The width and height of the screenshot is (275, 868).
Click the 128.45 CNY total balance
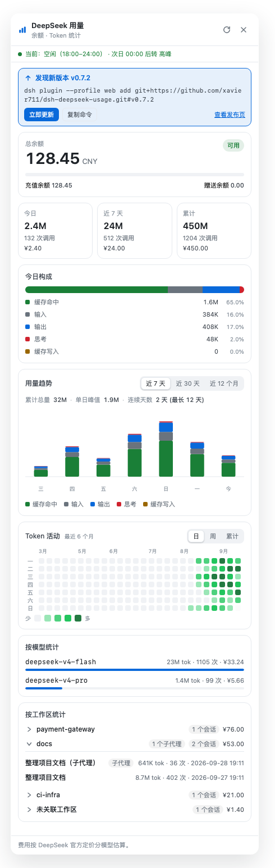pyautogui.click(x=62, y=159)
